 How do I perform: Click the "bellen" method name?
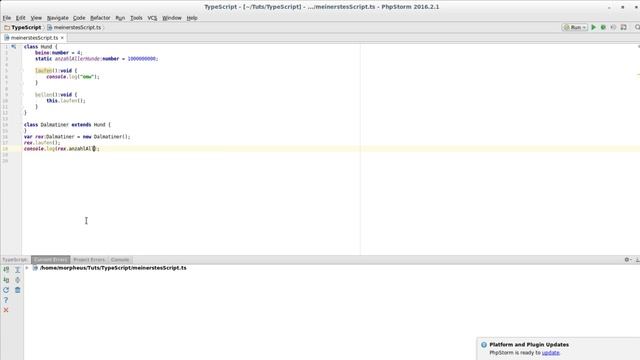(43, 95)
